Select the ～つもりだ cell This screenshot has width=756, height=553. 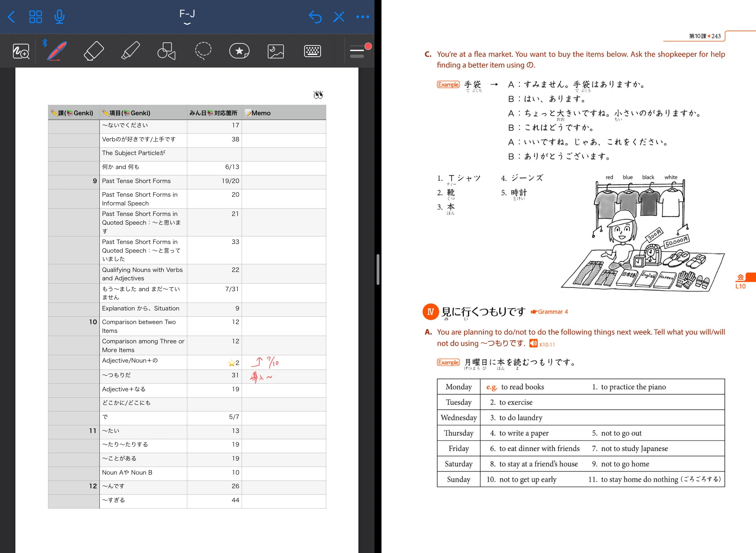143,377
